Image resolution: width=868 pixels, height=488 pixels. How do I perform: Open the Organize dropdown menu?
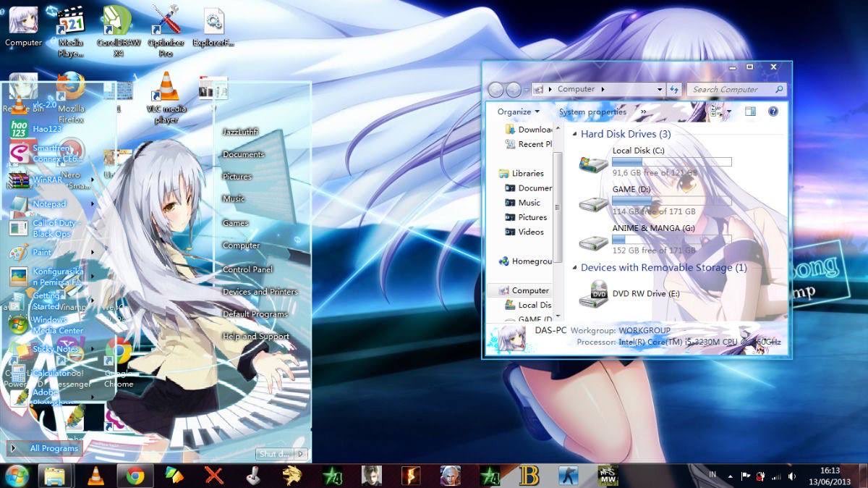(519, 112)
